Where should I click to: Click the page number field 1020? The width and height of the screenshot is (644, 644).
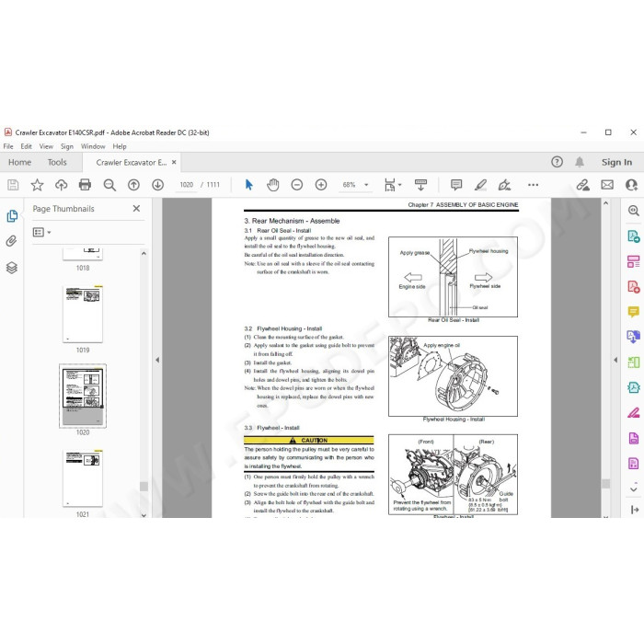[187, 185]
